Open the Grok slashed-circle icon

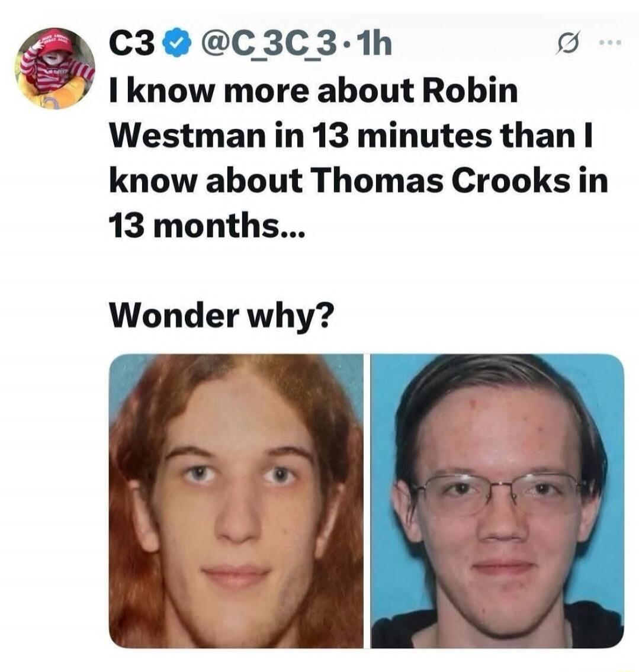tap(566, 43)
